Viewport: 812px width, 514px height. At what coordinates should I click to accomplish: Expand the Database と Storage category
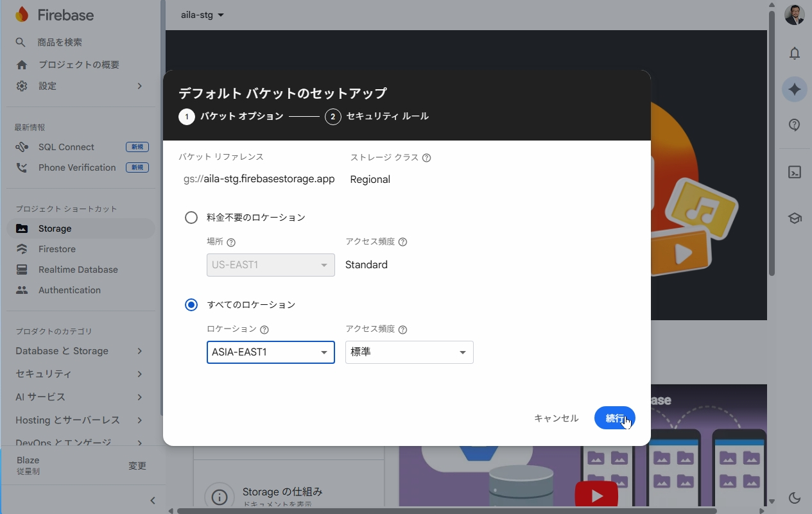(80, 351)
